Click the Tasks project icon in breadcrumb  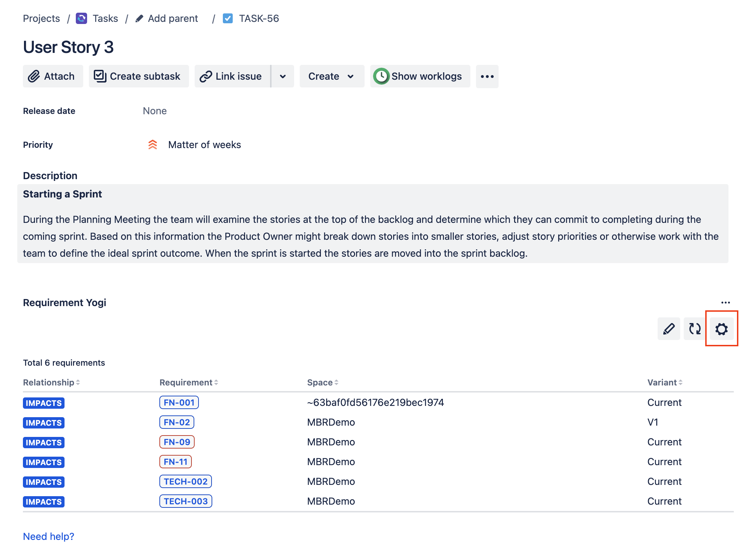click(x=81, y=18)
